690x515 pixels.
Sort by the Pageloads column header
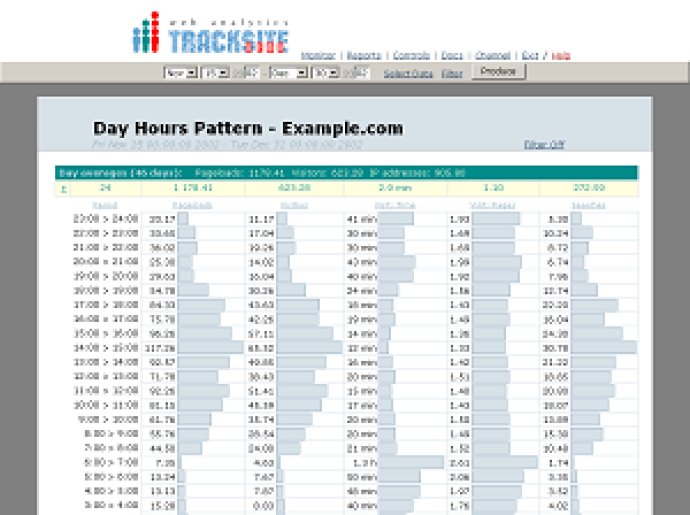click(x=192, y=206)
